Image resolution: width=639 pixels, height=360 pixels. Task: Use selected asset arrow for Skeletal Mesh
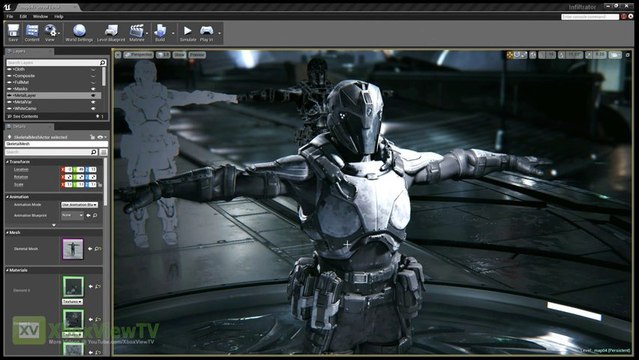click(x=90, y=249)
